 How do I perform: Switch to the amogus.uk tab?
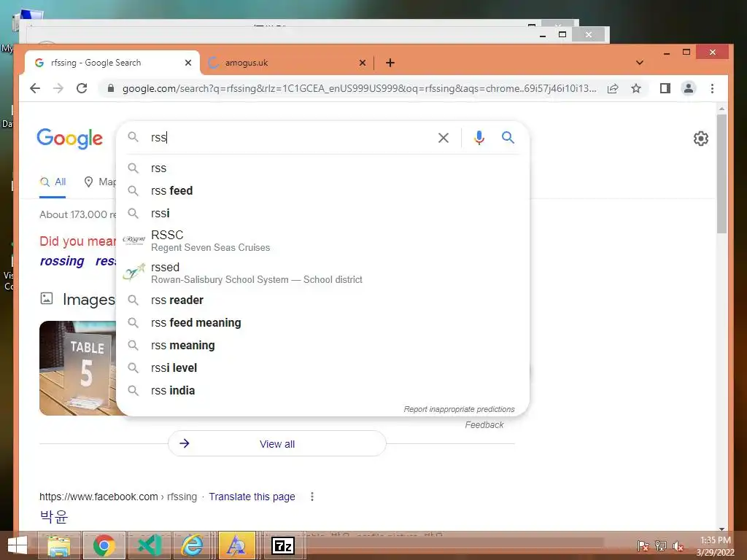pos(287,63)
